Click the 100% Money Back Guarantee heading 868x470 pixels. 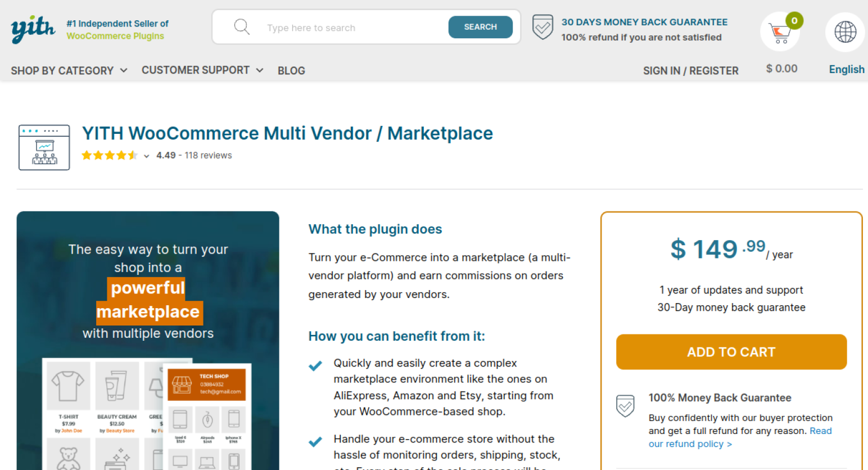pos(720,397)
